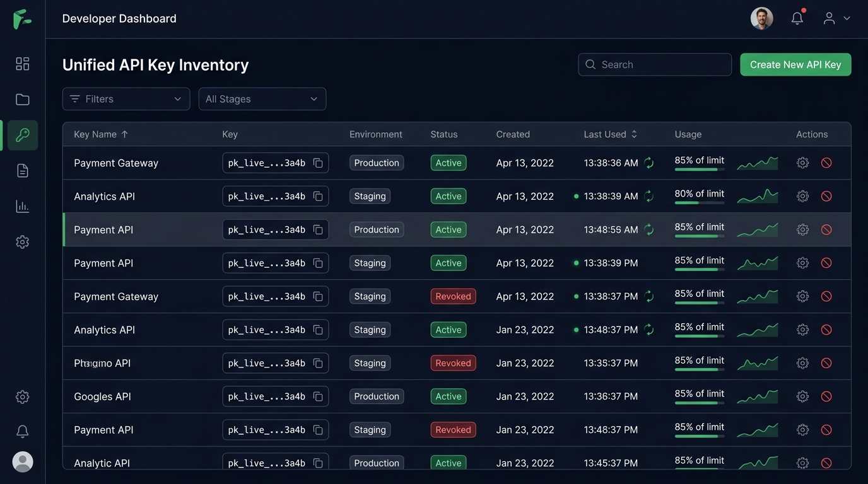The width and height of the screenshot is (868, 484).
Task: Refresh last used for 13:38:37 PM row
Action: (x=649, y=296)
